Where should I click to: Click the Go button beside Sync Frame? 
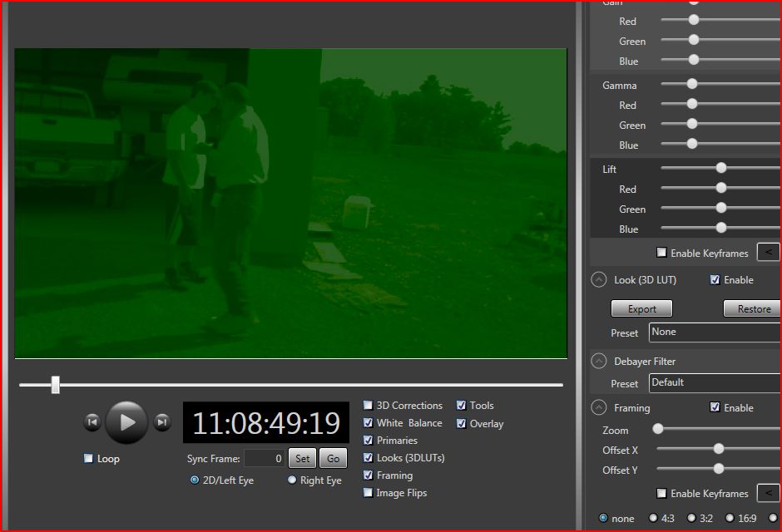[x=333, y=458]
